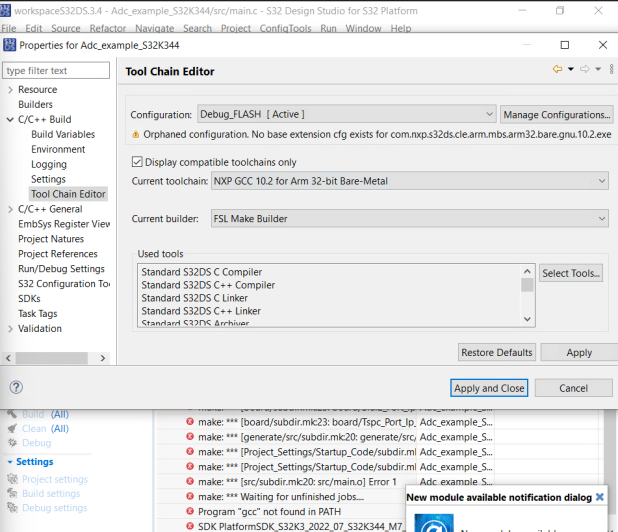Click the Clean (All) broom icon
Image resolution: width=618 pixels, height=532 pixels.
tap(12, 428)
